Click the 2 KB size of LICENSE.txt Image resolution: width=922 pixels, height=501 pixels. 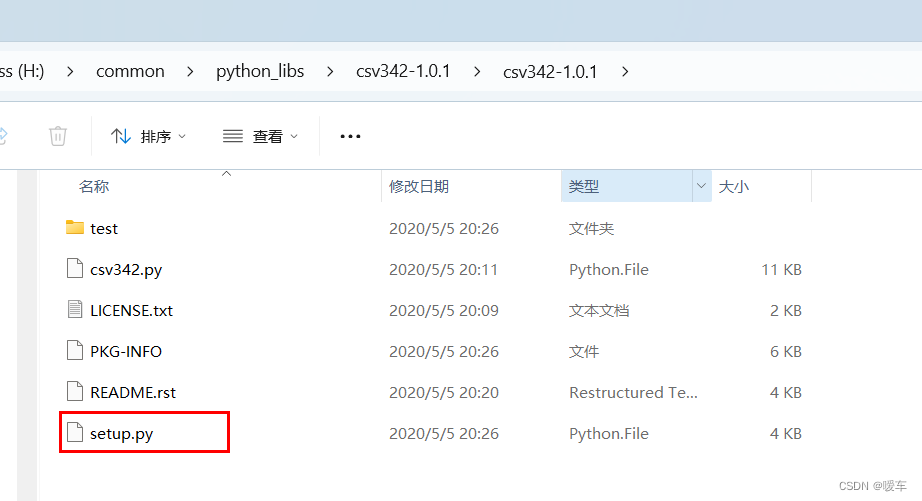(x=786, y=310)
